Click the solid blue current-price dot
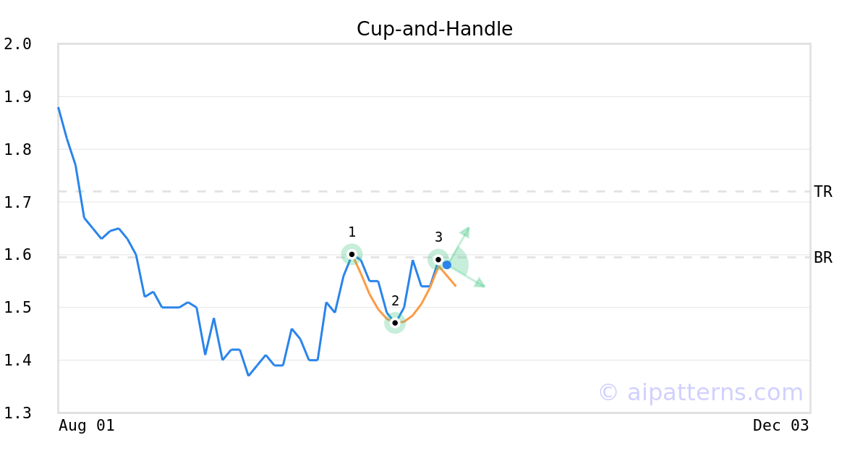Screen dimensions: 868x456 pyautogui.click(x=447, y=265)
